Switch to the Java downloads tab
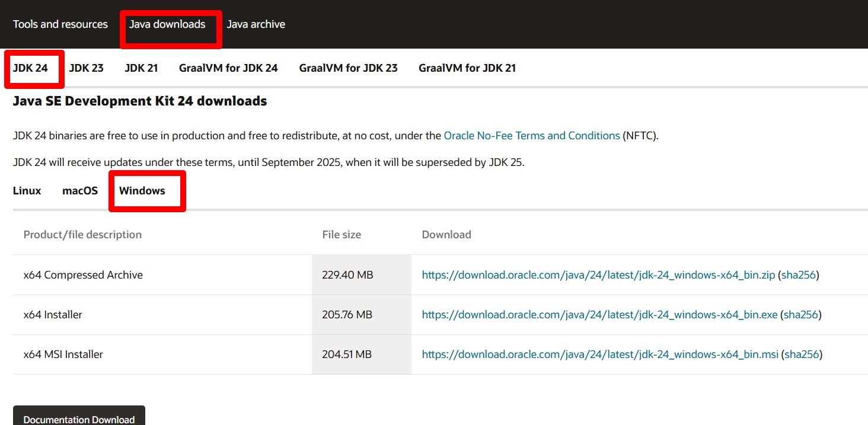Viewport: 868px width, 425px height. tap(167, 24)
